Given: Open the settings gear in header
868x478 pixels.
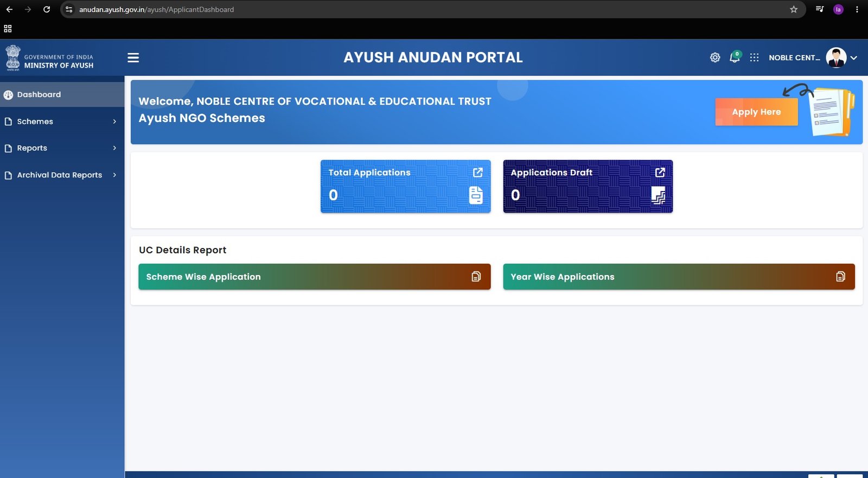Looking at the screenshot, I should 715,58.
